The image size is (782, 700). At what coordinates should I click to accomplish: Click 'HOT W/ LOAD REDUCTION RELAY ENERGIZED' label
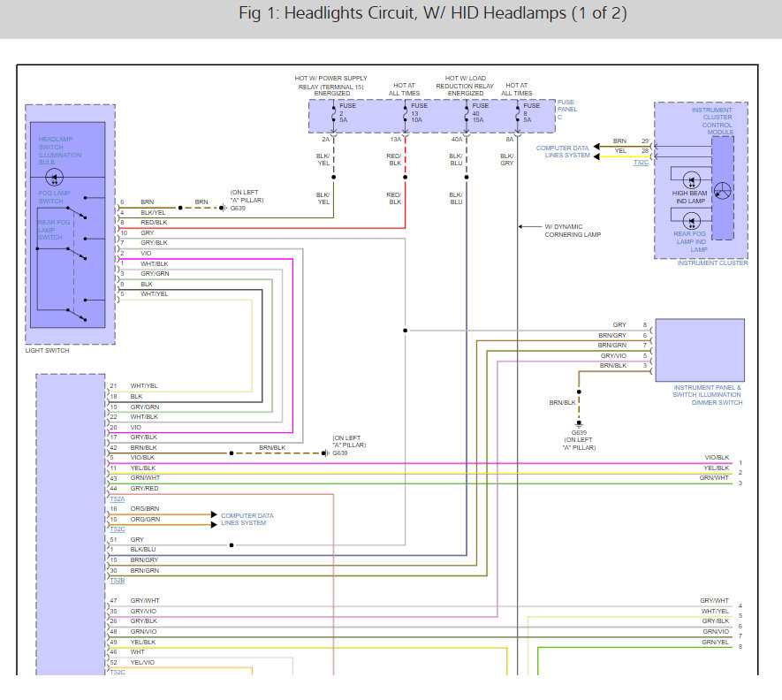465,86
